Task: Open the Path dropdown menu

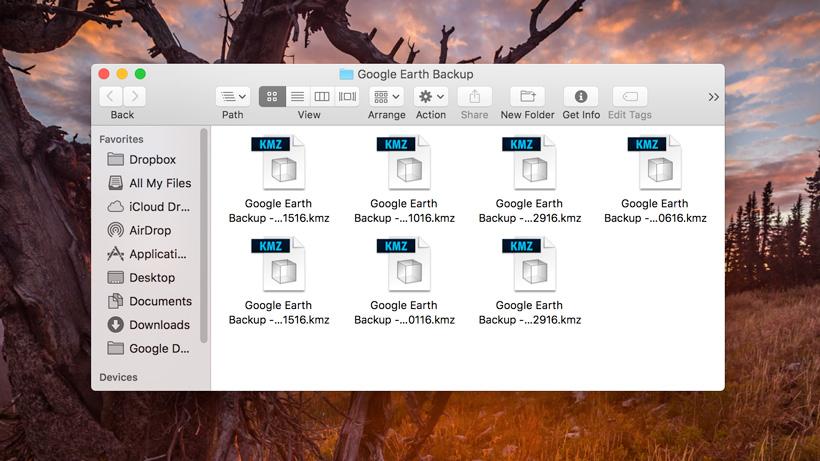Action: (x=233, y=96)
